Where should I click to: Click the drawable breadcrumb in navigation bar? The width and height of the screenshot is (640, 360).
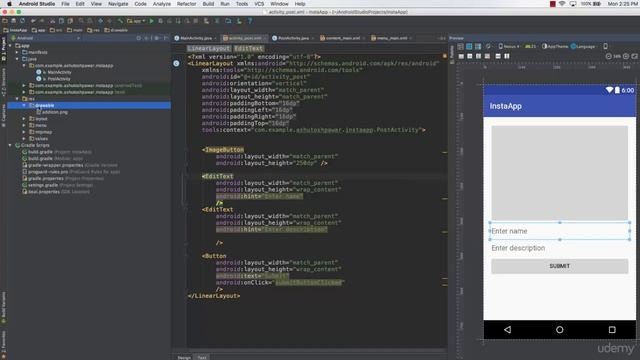point(116,30)
